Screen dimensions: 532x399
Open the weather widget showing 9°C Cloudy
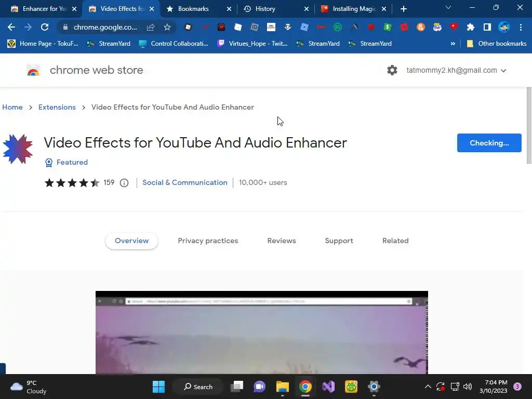29,387
